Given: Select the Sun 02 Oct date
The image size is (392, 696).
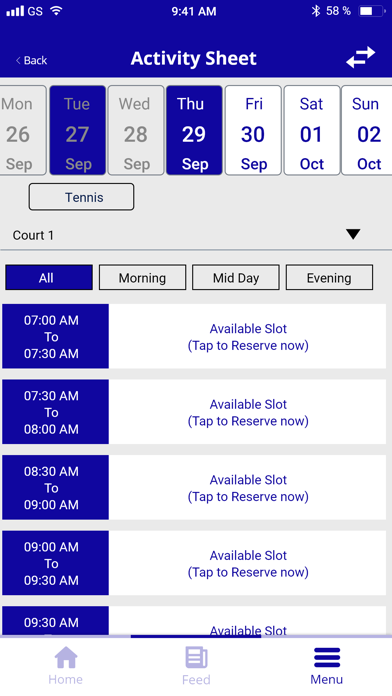Looking at the screenshot, I should click(368, 130).
